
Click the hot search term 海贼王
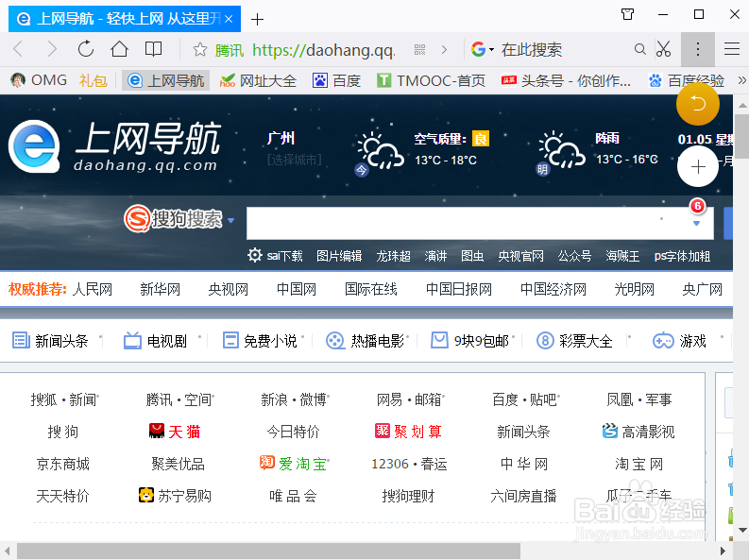click(x=622, y=256)
